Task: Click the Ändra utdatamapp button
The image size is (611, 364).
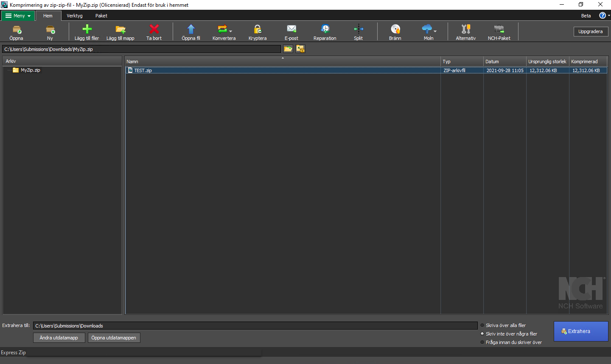Action: (59, 338)
